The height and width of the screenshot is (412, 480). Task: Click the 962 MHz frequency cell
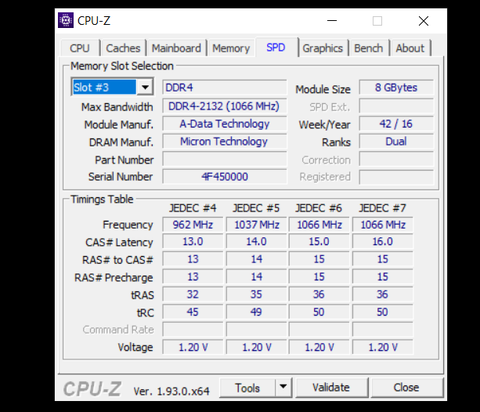[x=193, y=224]
